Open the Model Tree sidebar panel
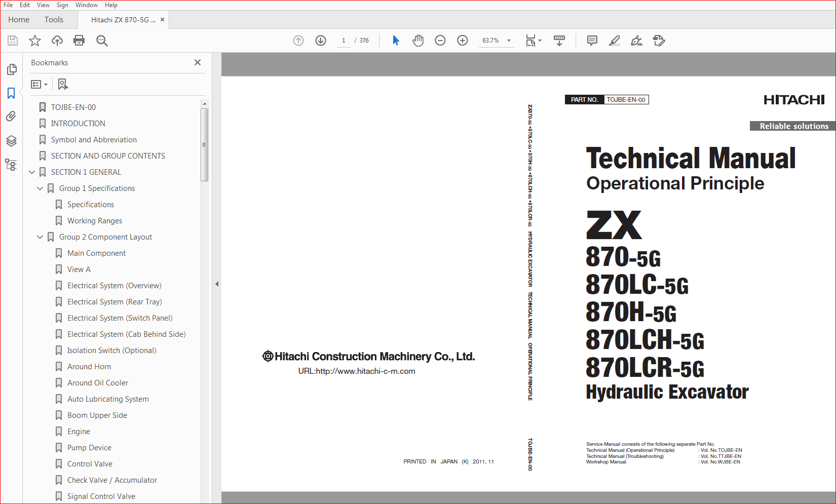This screenshot has height=504, width=836. pyautogui.click(x=11, y=165)
